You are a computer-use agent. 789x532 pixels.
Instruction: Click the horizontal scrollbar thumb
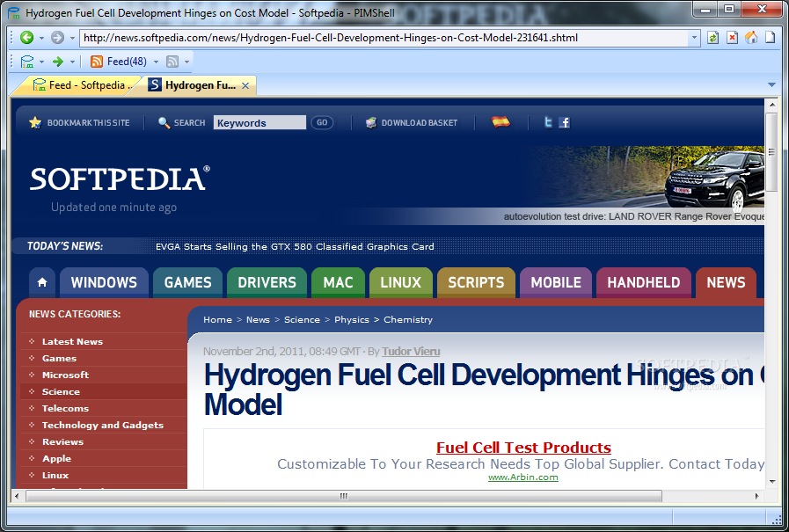344,496
